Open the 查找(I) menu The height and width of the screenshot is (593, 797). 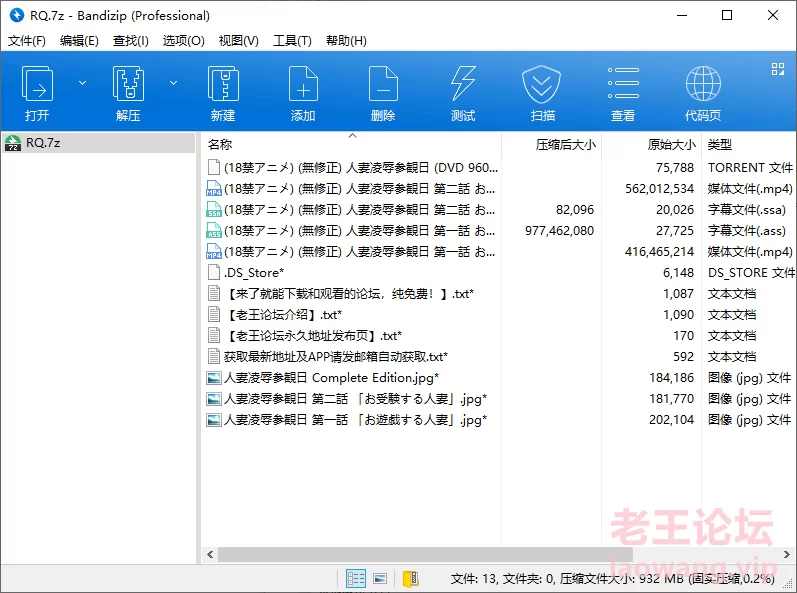click(131, 41)
